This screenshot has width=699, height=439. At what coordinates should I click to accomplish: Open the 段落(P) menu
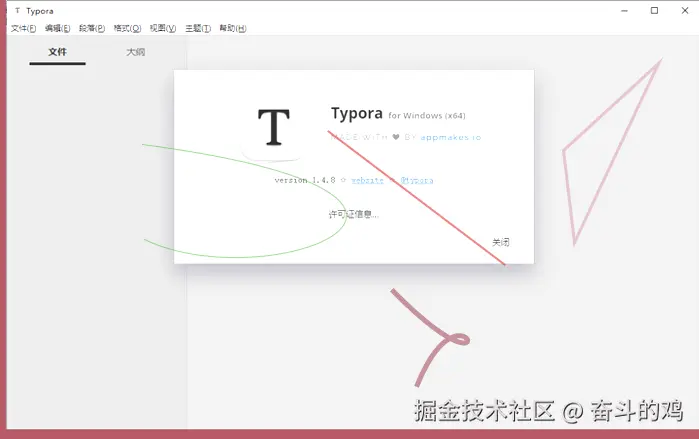point(92,29)
